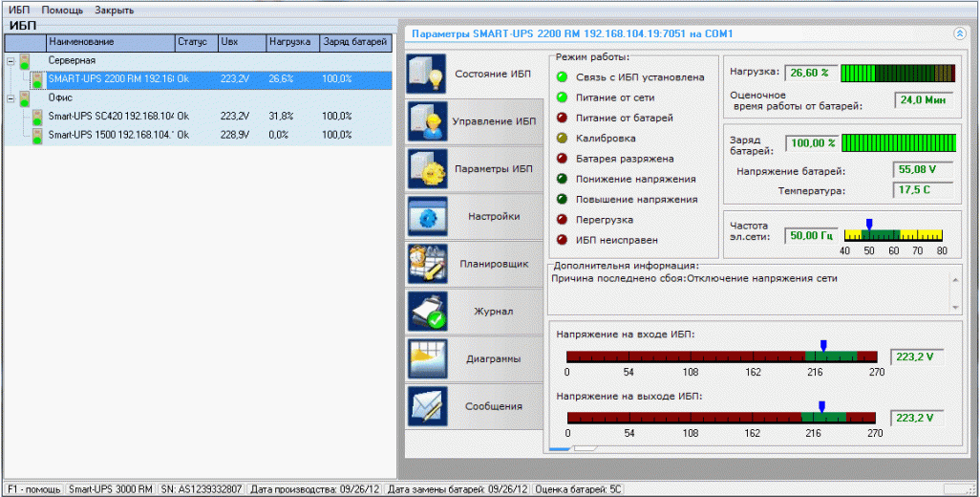Image resolution: width=980 pixels, height=497 pixels.
Task: Select the Офис group label
Action: 60,98
